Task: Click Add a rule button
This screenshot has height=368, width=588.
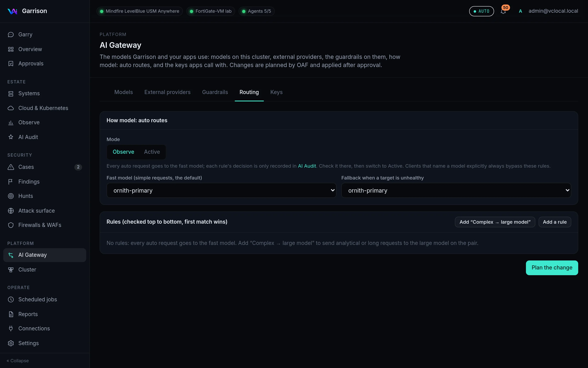Action: [555, 222]
